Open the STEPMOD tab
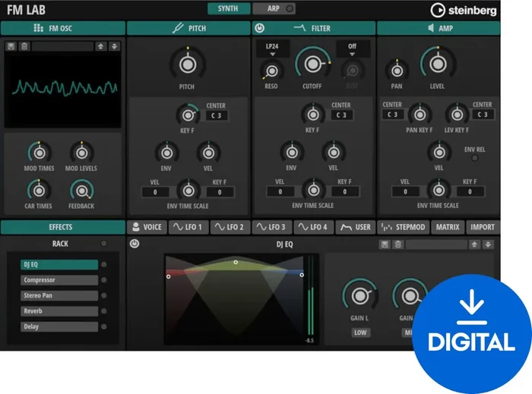 point(403,227)
